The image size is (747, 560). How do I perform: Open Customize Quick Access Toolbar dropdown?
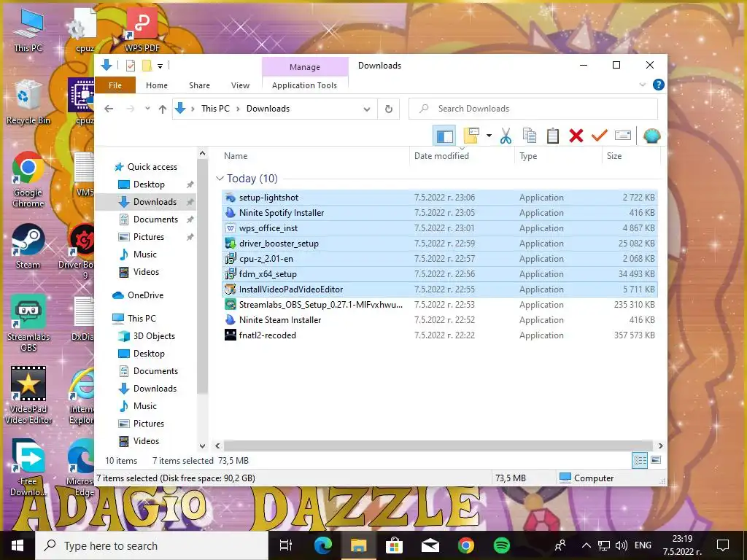tap(160, 66)
